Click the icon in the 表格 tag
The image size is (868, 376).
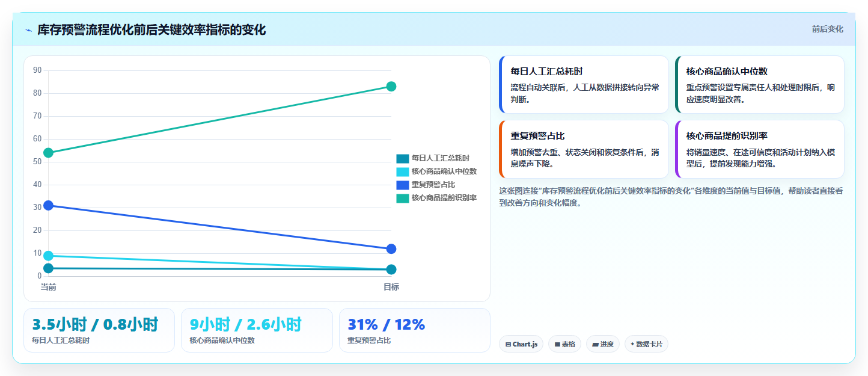coord(557,345)
